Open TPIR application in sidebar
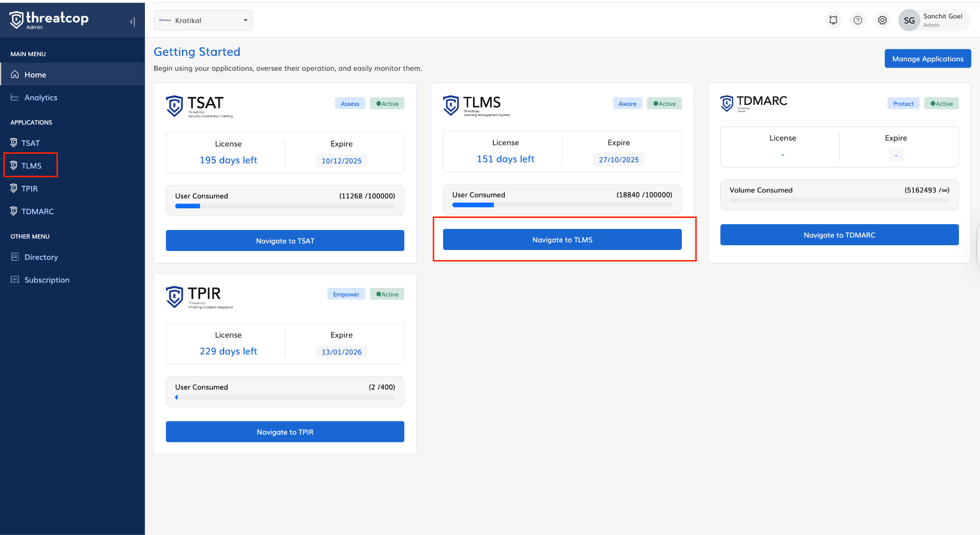Image resolution: width=980 pixels, height=535 pixels. point(72,188)
